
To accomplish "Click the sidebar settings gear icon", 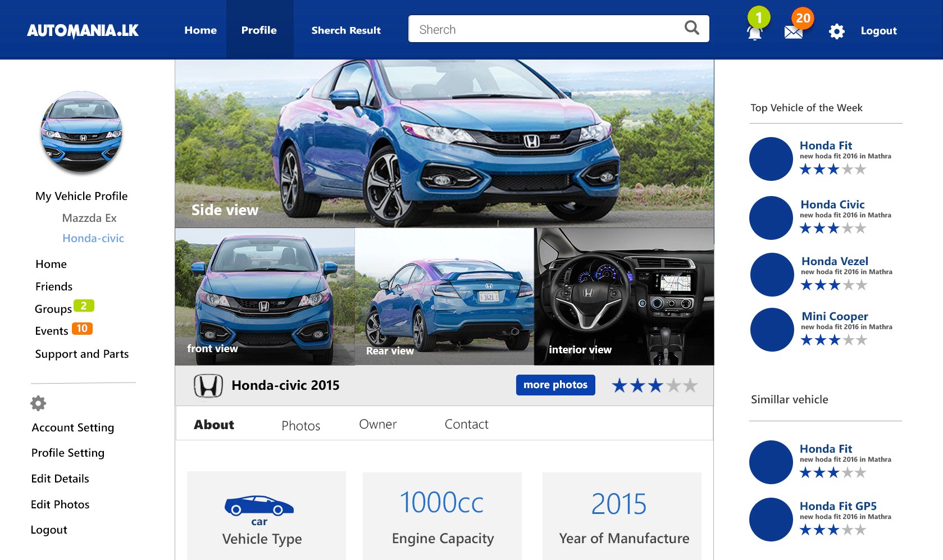I will pyautogui.click(x=38, y=403).
